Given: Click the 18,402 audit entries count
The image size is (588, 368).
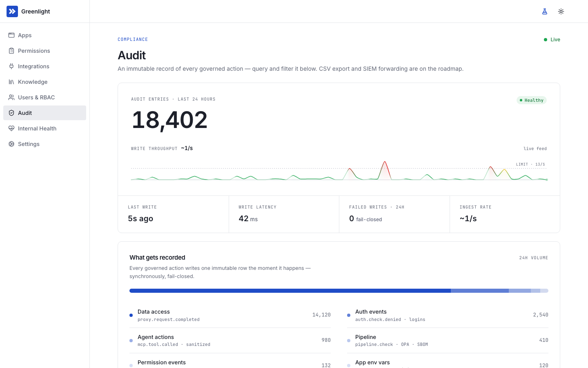Looking at the screenshot, I should click(169, 120).
